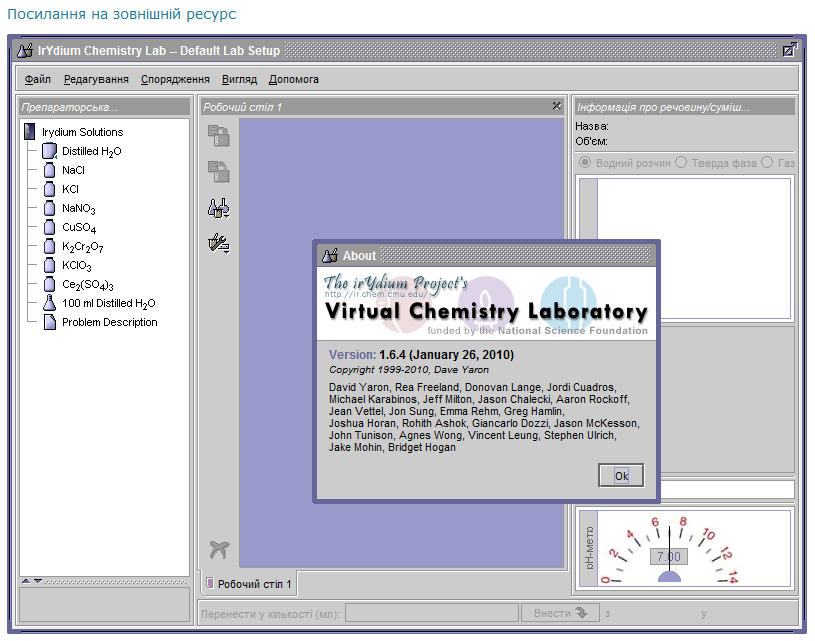Select the NaCl entry in stockroom tree
Viewport: 815px width, 641px height.
click(73, 170)
